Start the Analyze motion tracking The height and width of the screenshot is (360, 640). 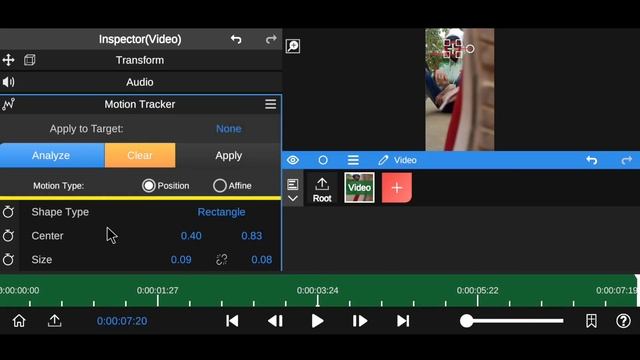click(52, 156)
